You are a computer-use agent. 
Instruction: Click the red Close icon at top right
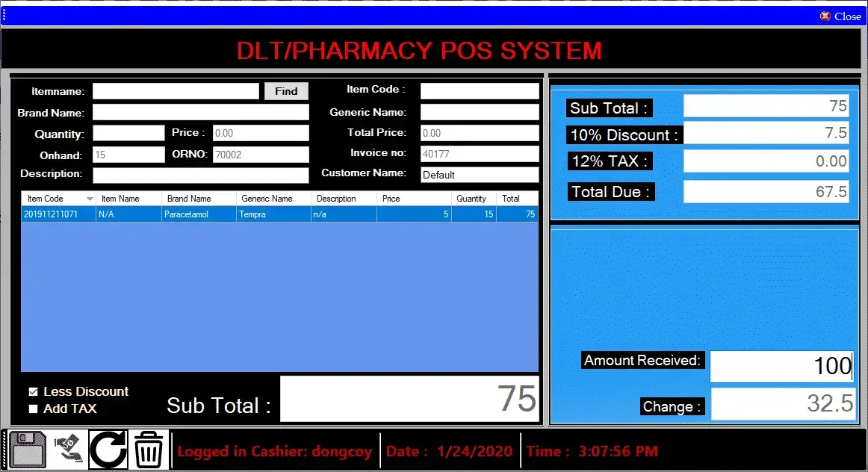(x=825, y=16)
